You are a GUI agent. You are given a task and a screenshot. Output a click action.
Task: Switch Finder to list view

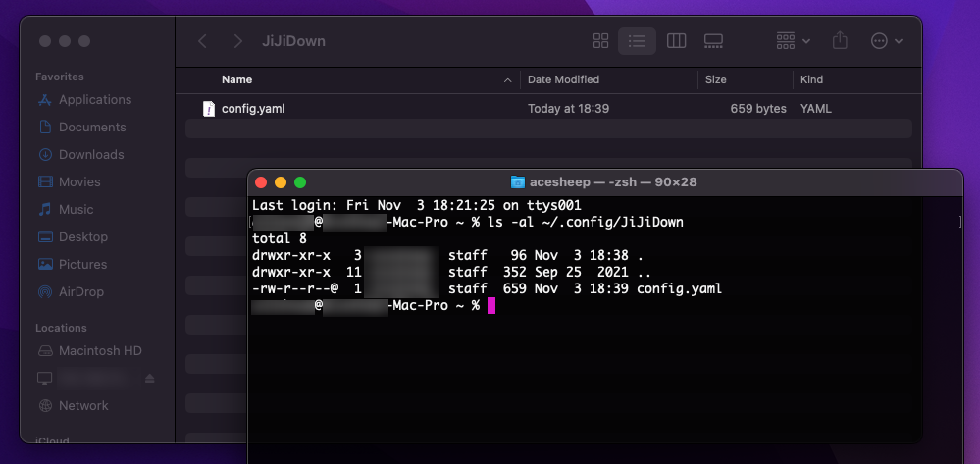point(638,41)
